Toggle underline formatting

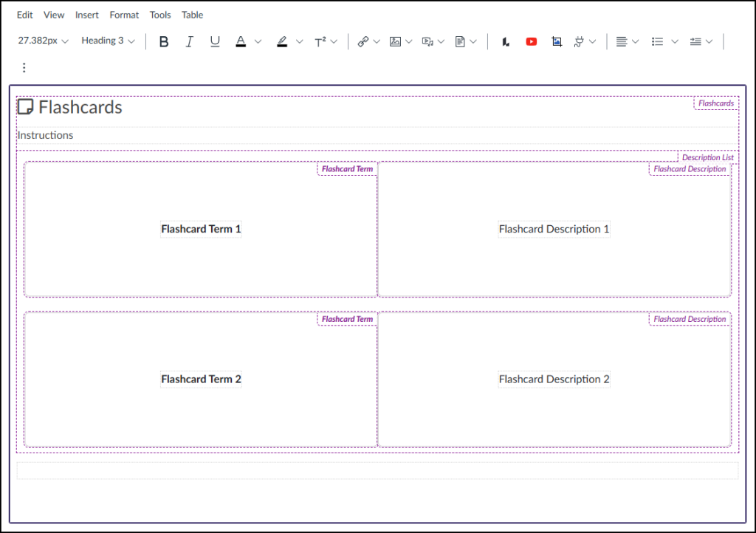pos(214,41)
